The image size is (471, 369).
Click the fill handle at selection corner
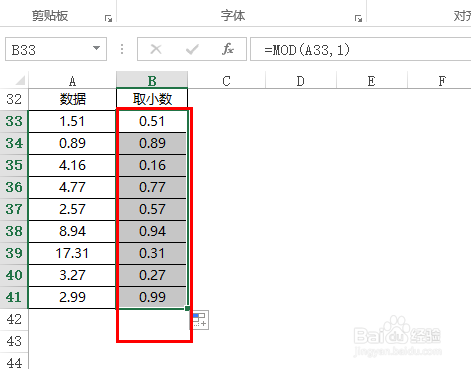(x=187, y=308)
